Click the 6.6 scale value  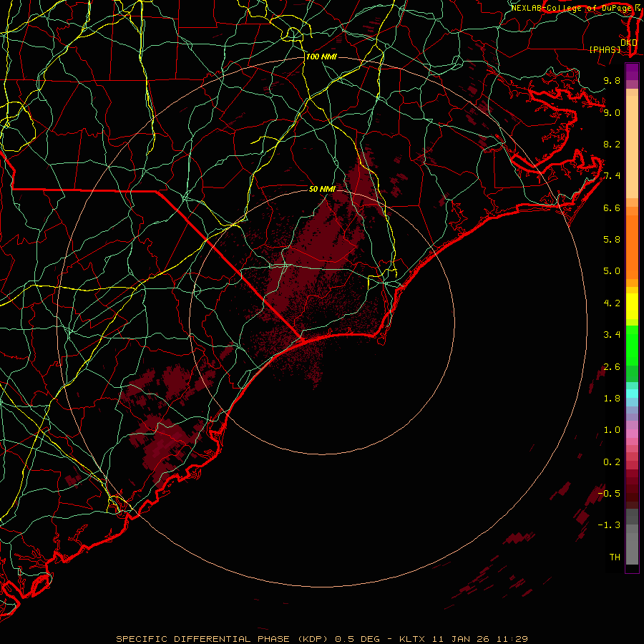[612, 208]
